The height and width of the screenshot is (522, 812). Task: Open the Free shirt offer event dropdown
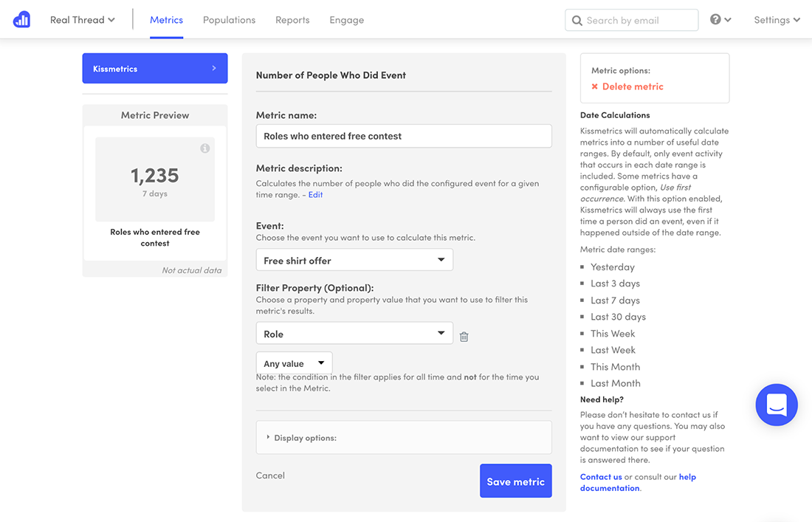coord(354,260)
